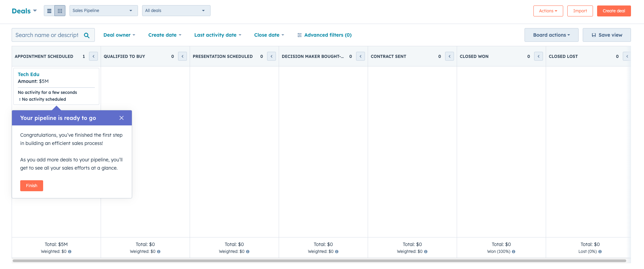The image size is (644, 269).
Task: Open the Board actions menu
Action: coord(551,35)
